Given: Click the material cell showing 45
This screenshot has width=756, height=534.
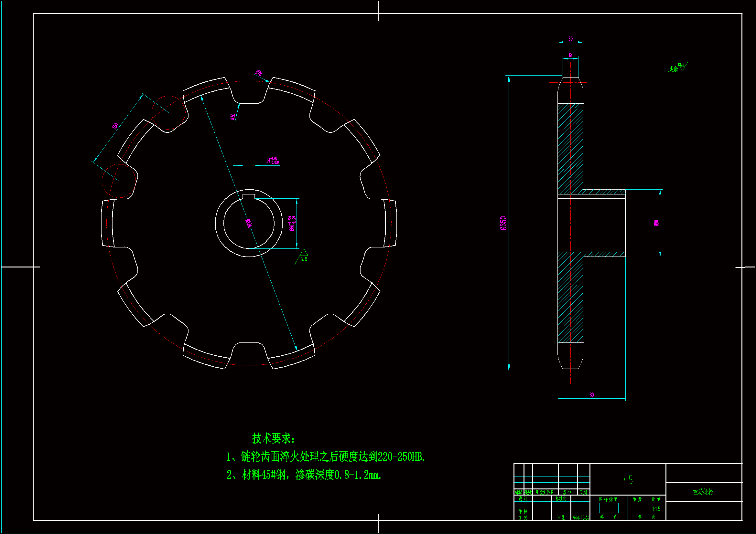Looking at the screenshot, I should pyautogui.click(x=628, y=480).
